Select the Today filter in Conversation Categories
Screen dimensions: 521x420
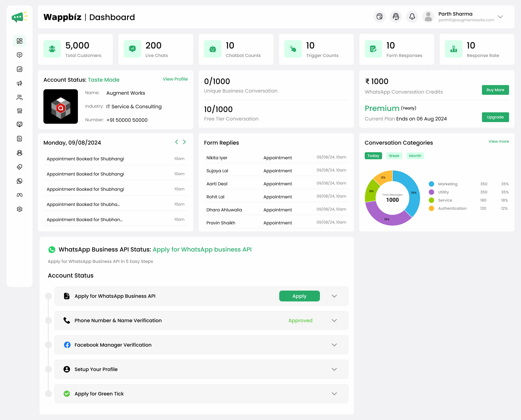(373, 156)
